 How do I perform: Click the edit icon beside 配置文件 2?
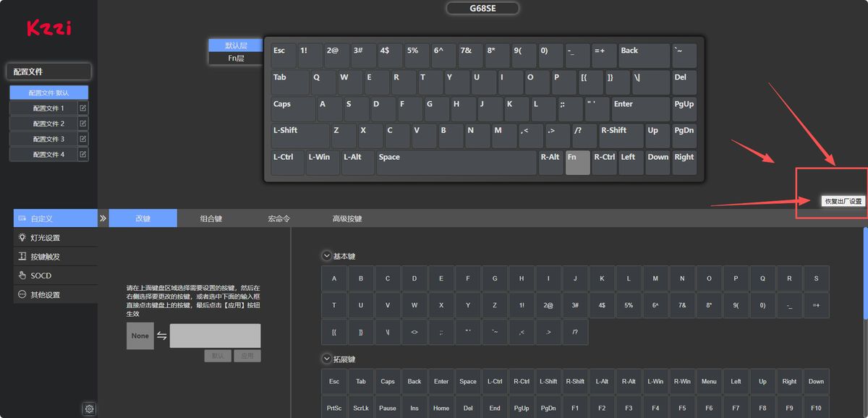[x=82, y=124]
